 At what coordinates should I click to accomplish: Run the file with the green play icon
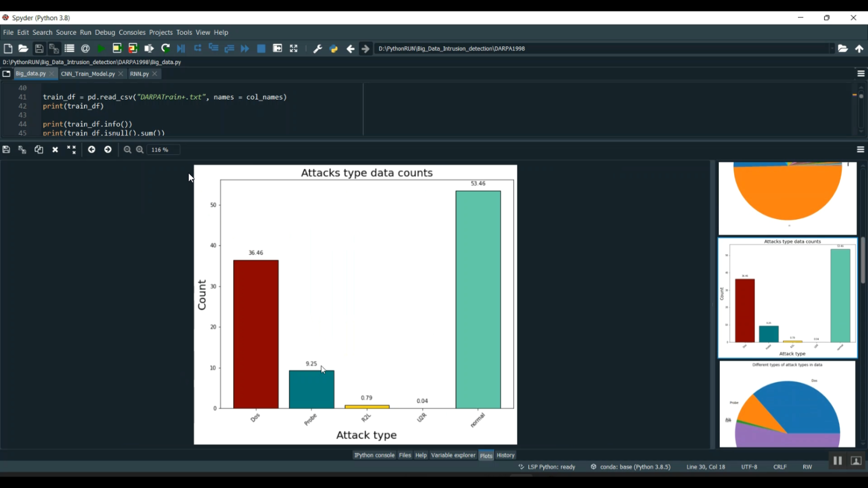pos(101,49)
